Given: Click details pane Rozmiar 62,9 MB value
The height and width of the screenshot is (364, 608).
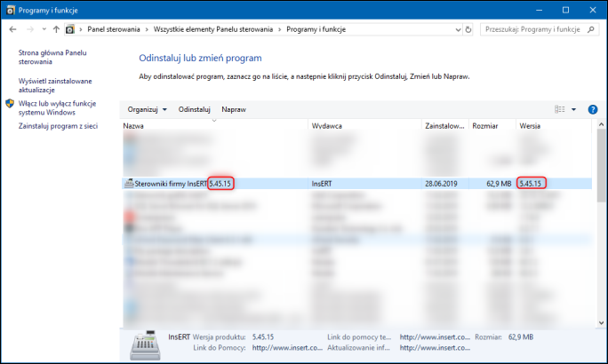Looking at the screenshot, I should tap(521, 336).
